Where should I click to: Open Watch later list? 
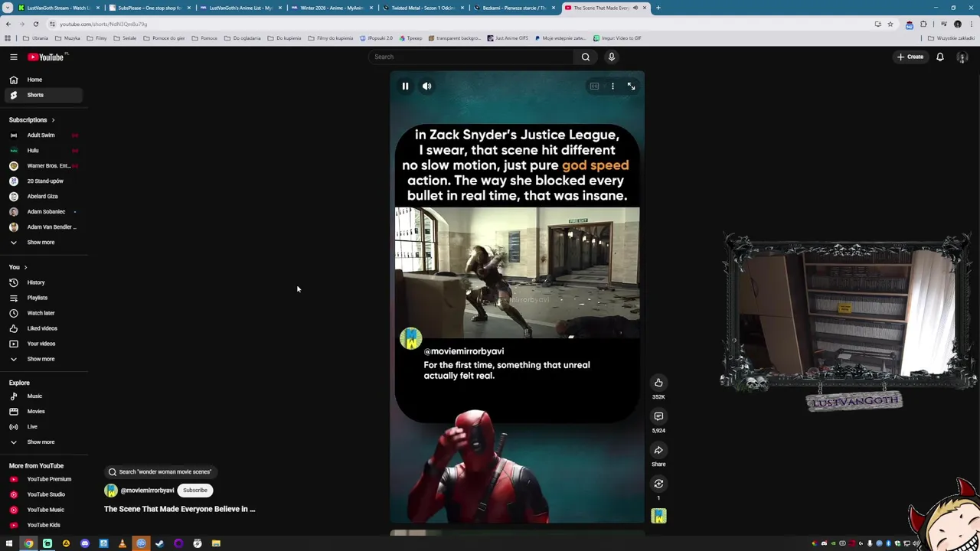click(x=43, y=313)
